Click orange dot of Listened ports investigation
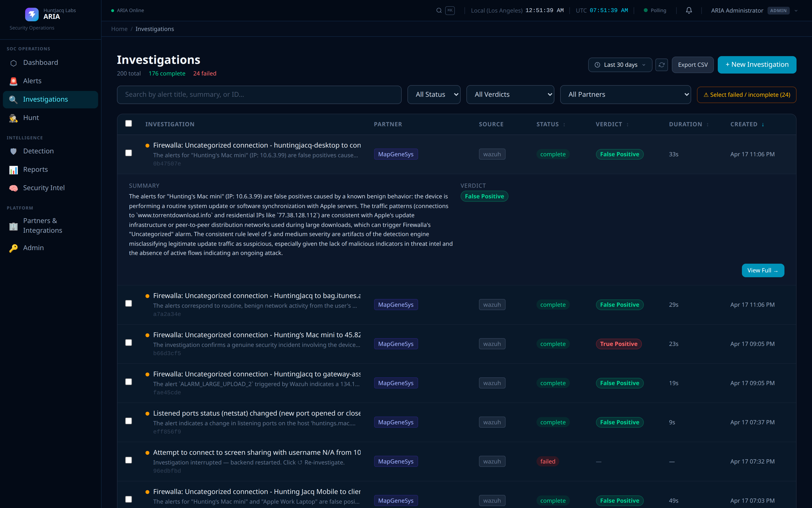The height and width of the screenshot is (508, 812). click(147, 414)
